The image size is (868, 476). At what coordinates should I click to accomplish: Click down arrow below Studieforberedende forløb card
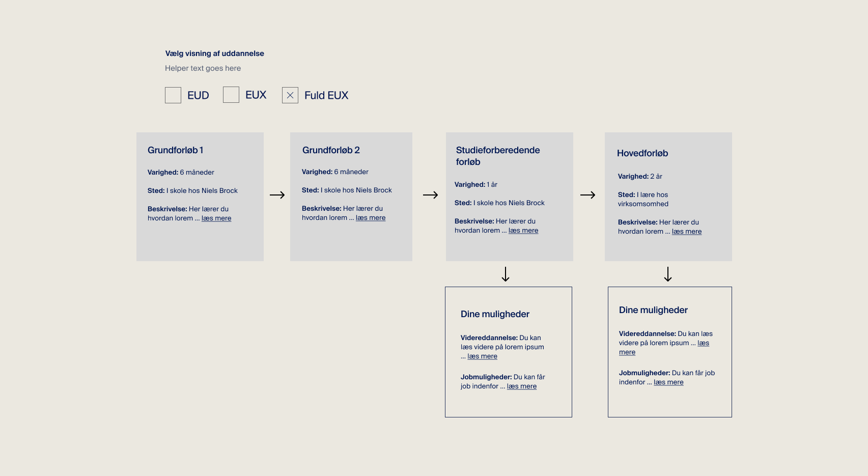506,274
